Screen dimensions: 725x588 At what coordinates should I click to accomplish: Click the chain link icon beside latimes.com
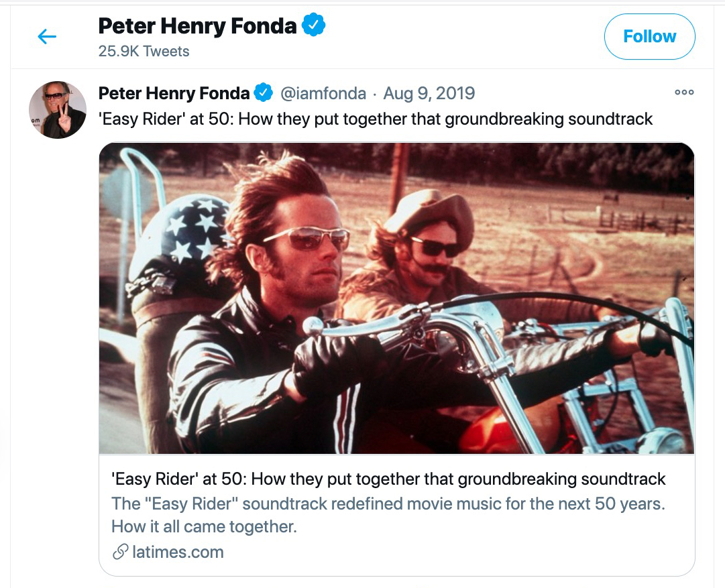120,552
